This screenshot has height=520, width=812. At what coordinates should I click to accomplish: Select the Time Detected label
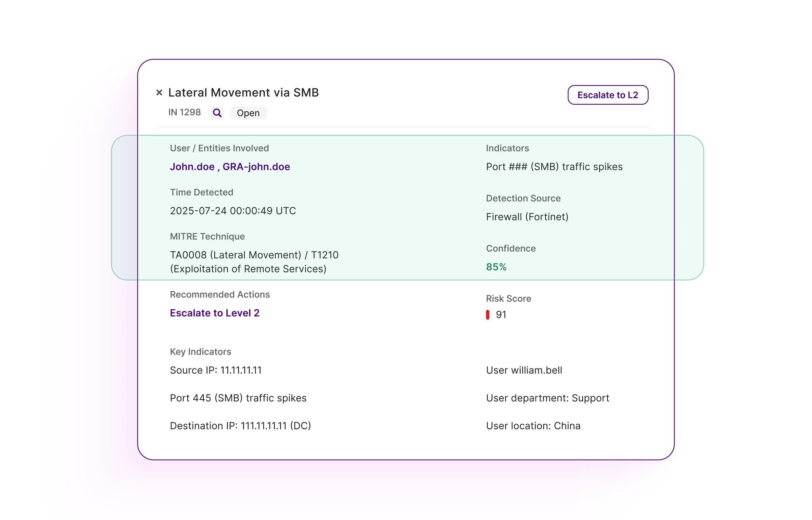pos(201,192)
